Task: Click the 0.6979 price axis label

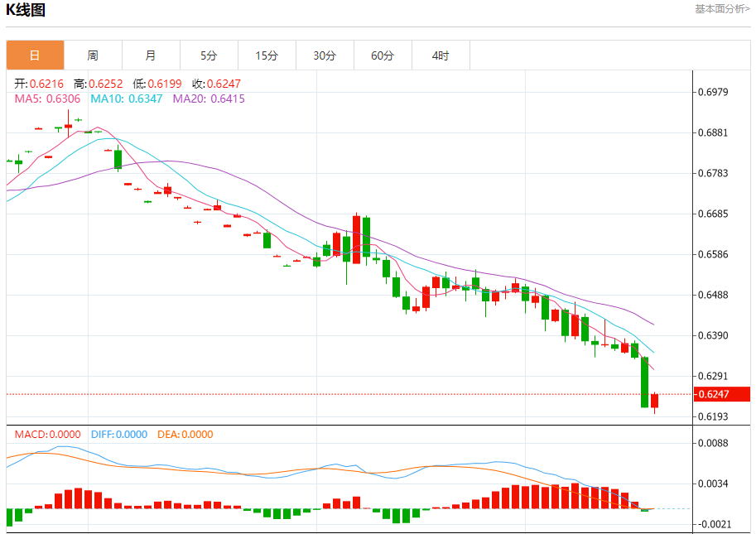Action: 713,92
